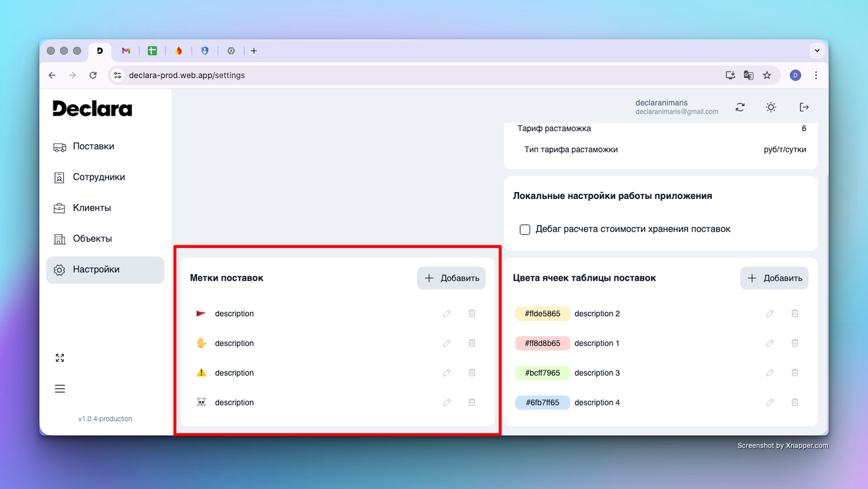Click the #ffde5865 yellow color chip
The image size is (868, 489).
click(x=542, y=314)
